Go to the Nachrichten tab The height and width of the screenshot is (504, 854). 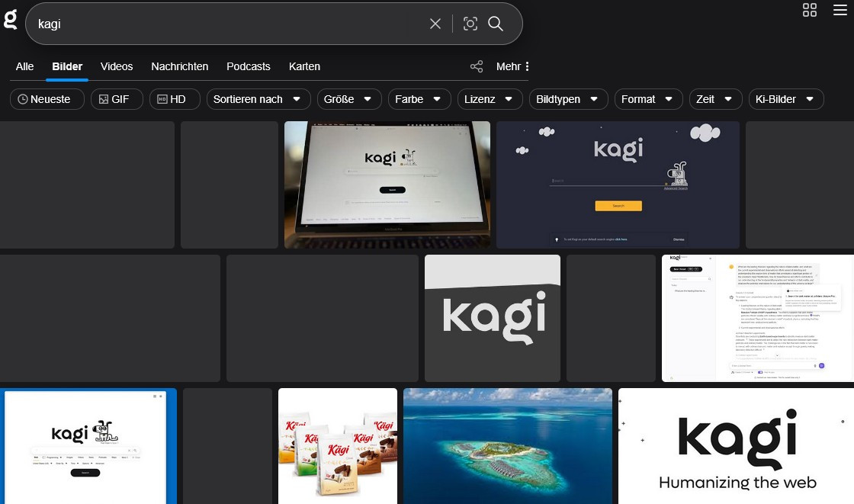[x=180, y=66]
